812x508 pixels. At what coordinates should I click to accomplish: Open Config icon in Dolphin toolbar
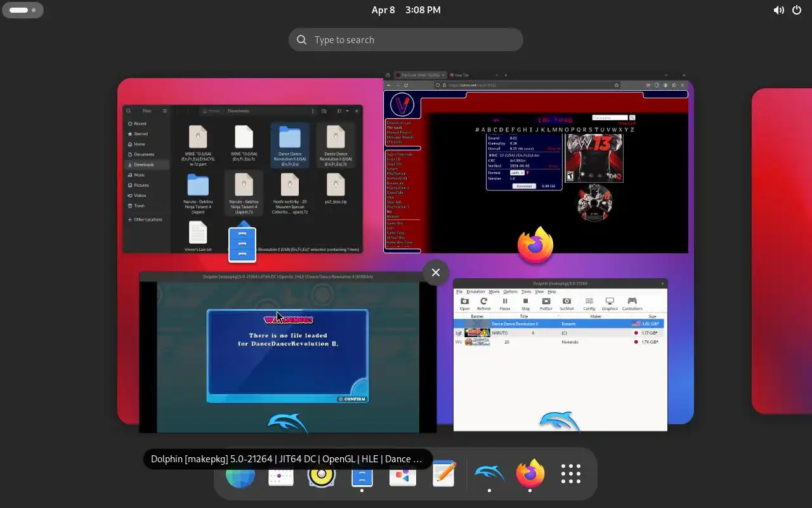coord(589,304)
